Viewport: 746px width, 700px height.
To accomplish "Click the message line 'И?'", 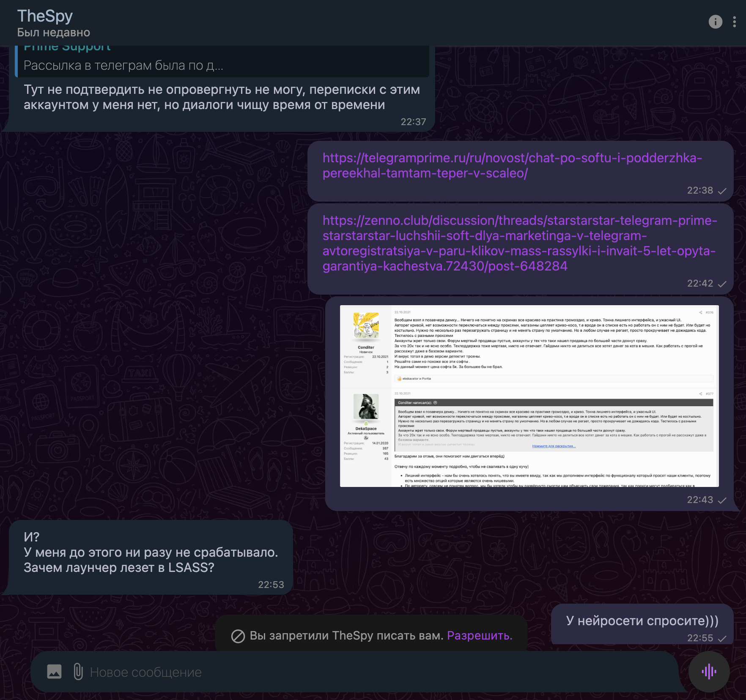I will [x=32, y=537].
